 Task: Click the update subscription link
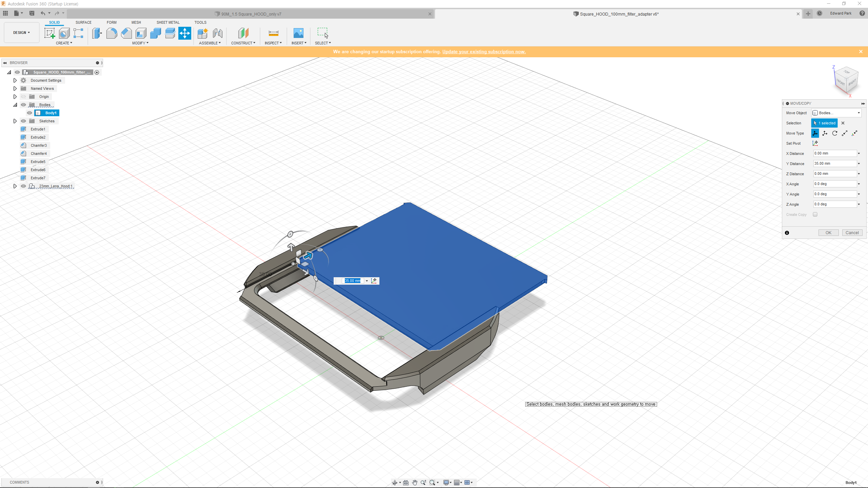[484, 52]
